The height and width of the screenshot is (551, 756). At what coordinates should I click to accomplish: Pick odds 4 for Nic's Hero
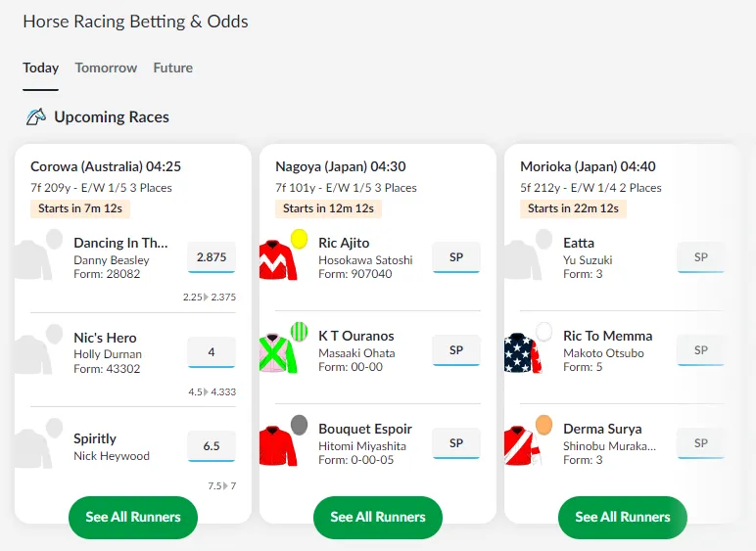click(x=212, y=352)
